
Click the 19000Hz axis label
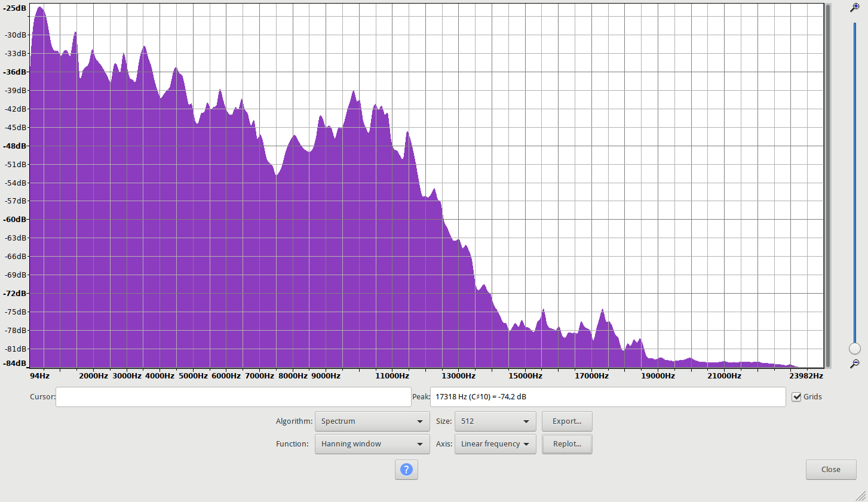658,376
